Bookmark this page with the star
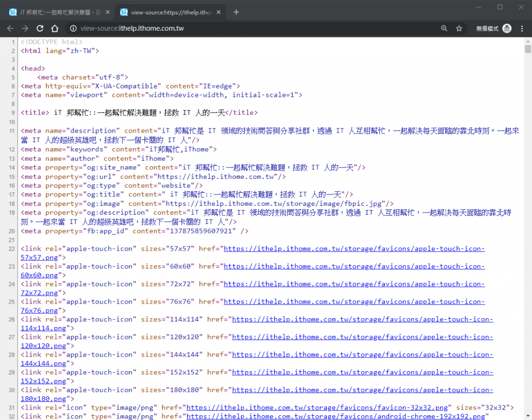This screenshot has height=420, width=532. (x=459, y=29)
